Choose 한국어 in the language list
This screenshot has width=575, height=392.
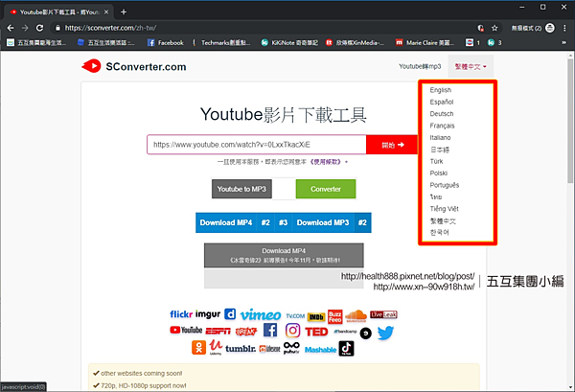click(439, 233)
